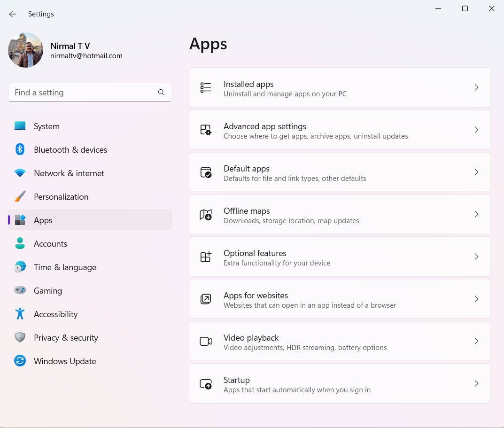Open Startup chevron arrow
The height and width of the screenshot is (428, 504).
pos(476,384)
